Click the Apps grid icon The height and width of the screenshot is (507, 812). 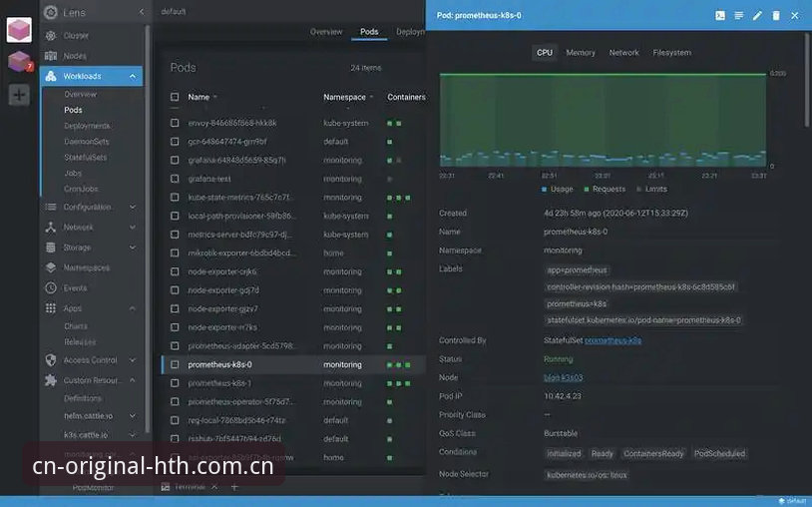[x=51, y=308]
